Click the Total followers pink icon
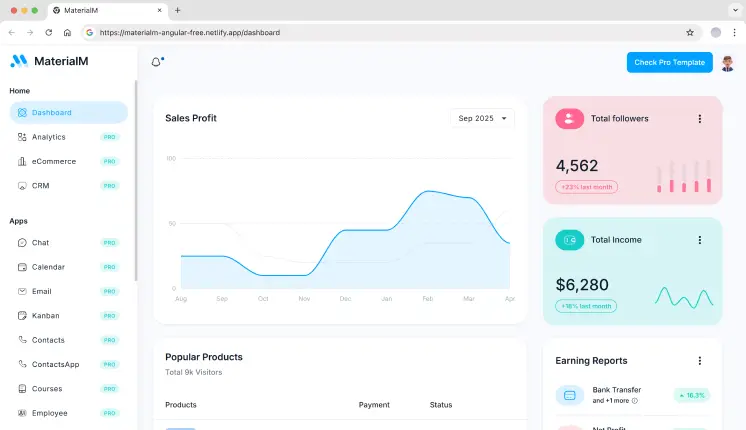 569,119
